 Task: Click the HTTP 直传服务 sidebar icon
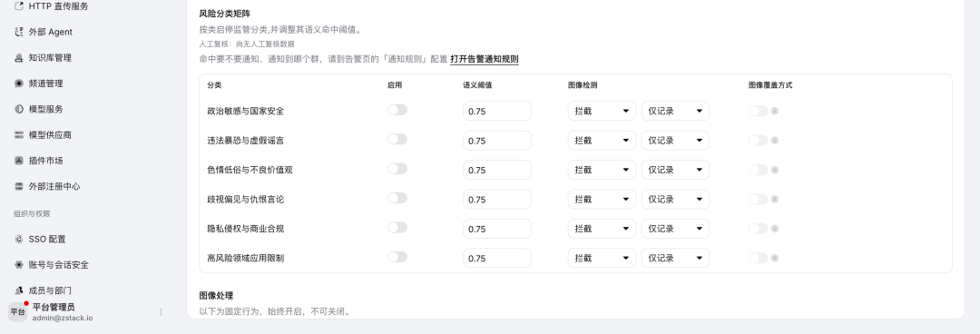click(x=19, y=6)
